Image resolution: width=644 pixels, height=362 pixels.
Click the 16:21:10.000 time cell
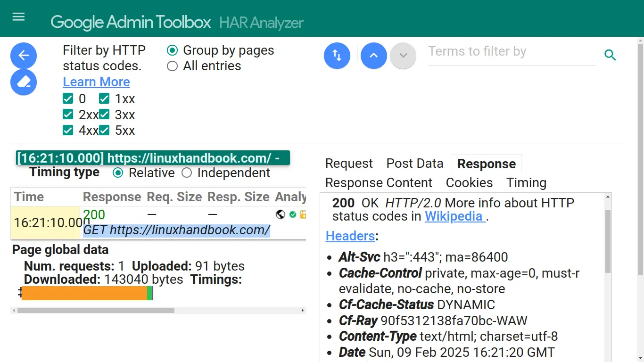click(45, 222)
